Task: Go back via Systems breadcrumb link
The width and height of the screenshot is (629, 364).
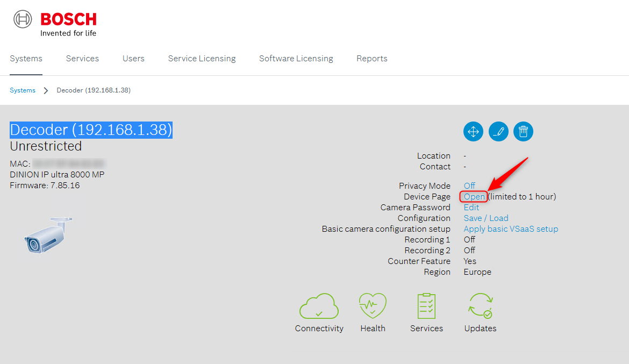Action: tap(23, 90)
